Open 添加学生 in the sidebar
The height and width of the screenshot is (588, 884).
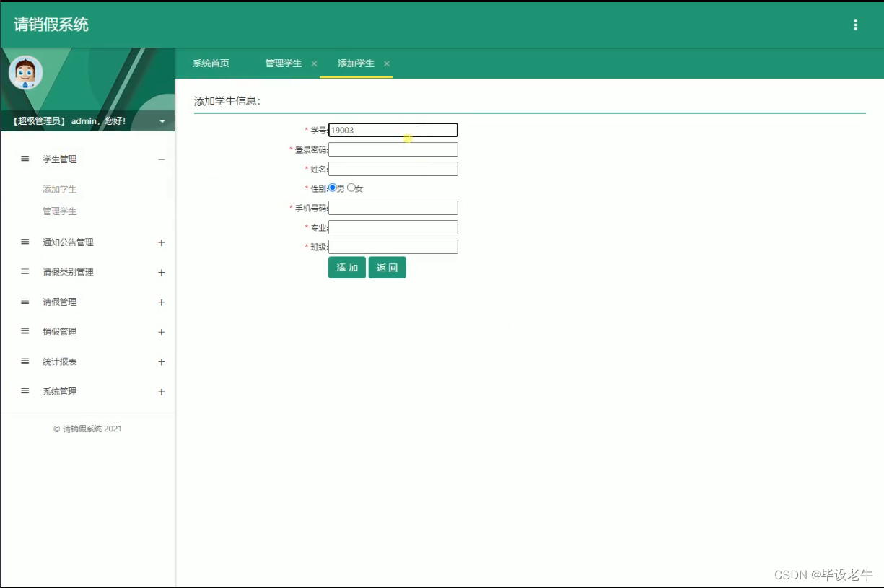click(59, 189)
